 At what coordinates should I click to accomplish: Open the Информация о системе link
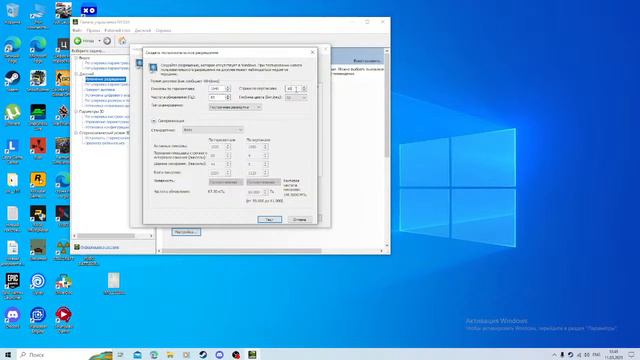pos(100,247)
